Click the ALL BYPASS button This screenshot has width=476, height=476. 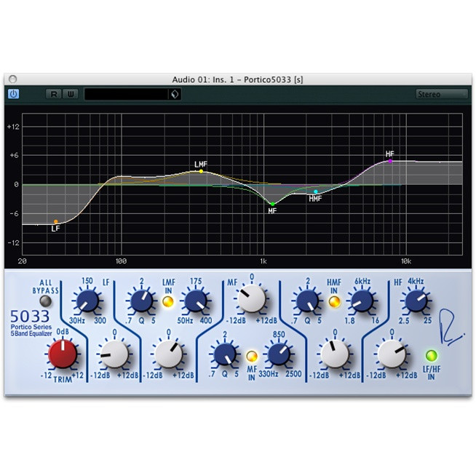point(46,301)
